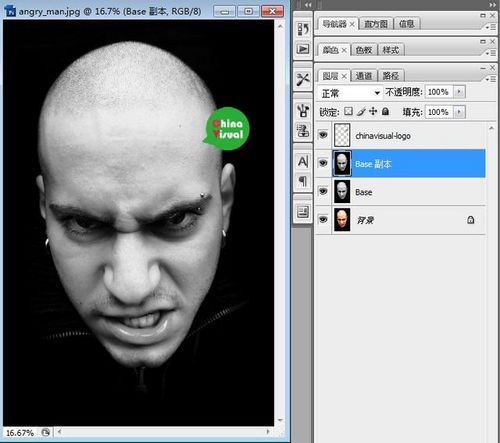Hide the Base 副本 layer
This screenshot has width=500, height=443.
click(323, 163)
